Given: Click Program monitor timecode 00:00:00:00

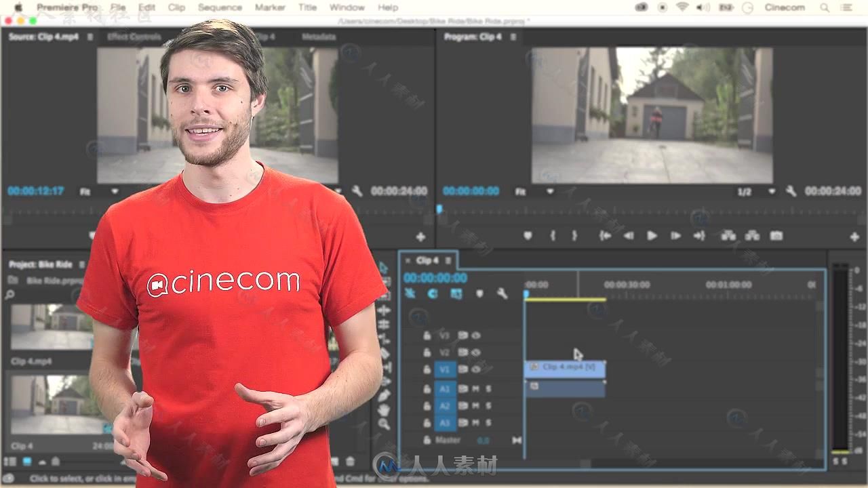Looking at the screenshot, I should click(x=471, y=192).
